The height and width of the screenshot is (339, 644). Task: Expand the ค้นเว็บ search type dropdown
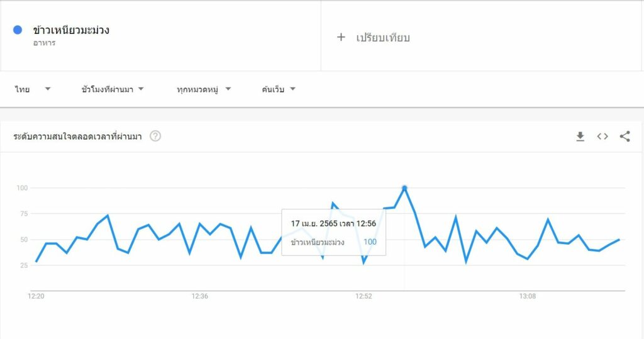[279, 89]
